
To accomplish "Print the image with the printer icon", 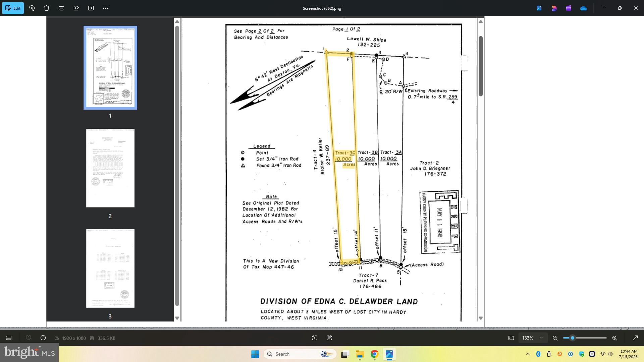I will (61, 8).
